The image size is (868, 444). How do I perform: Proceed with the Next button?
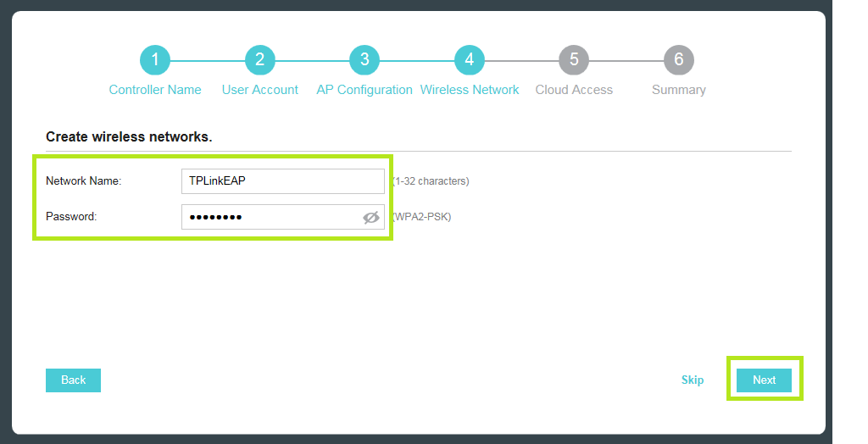[764, 380]
